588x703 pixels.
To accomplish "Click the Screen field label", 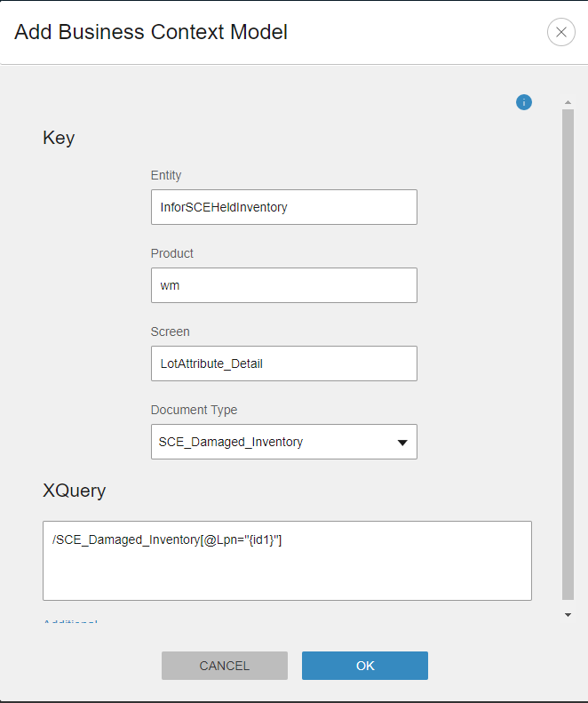I will (x=171, y=332).
